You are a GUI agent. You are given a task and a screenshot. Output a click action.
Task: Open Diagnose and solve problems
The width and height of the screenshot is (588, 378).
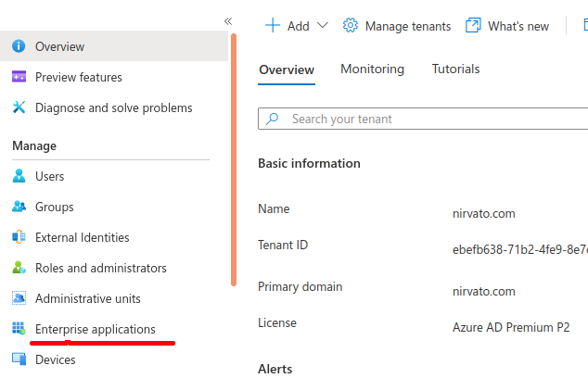pos(114,107)
